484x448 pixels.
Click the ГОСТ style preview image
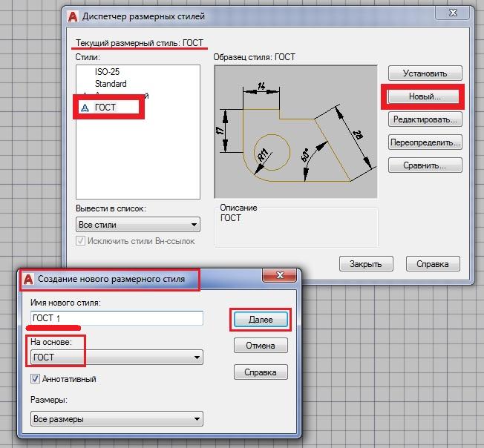tap(296, 130)
